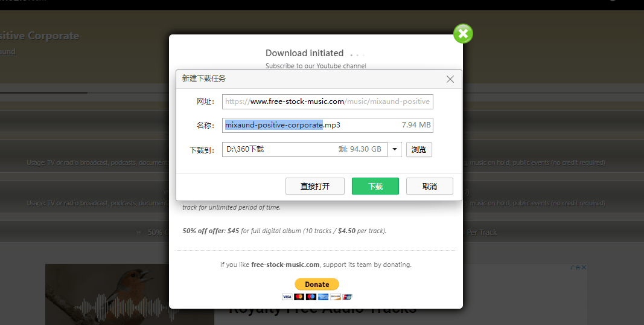This screenshot has width=644, height=325.
Task: Start download with green 下载 button
Action: click(375, 186)
